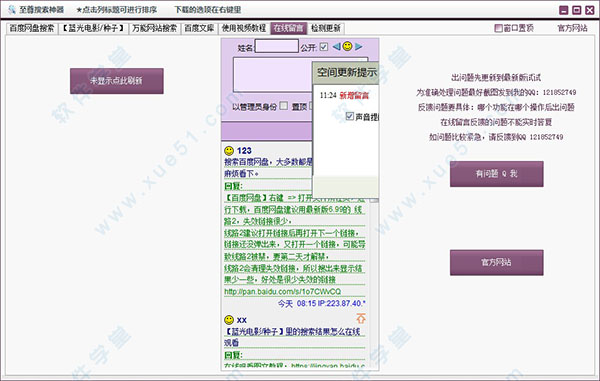
Task: Click the previous emoticon left arrow
Action: [x=336, y=47]
